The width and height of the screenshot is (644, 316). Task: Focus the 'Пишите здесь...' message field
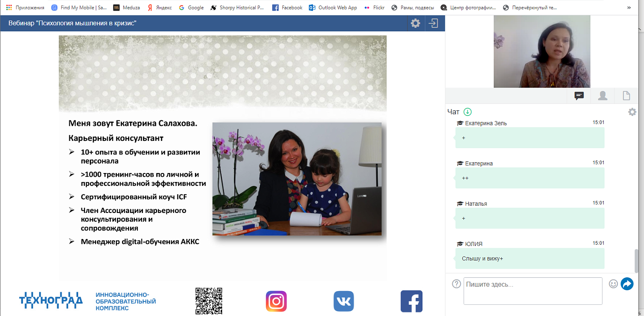click(533, 291)
